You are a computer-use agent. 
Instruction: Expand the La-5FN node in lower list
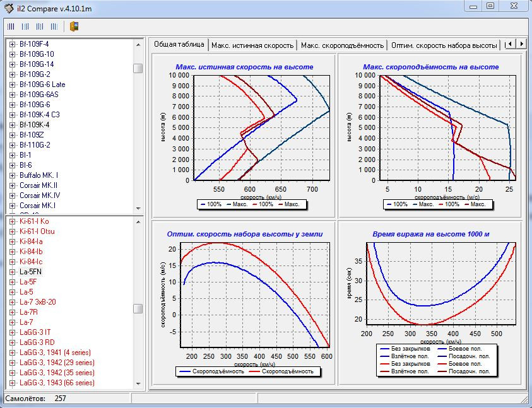coord(12,272)
